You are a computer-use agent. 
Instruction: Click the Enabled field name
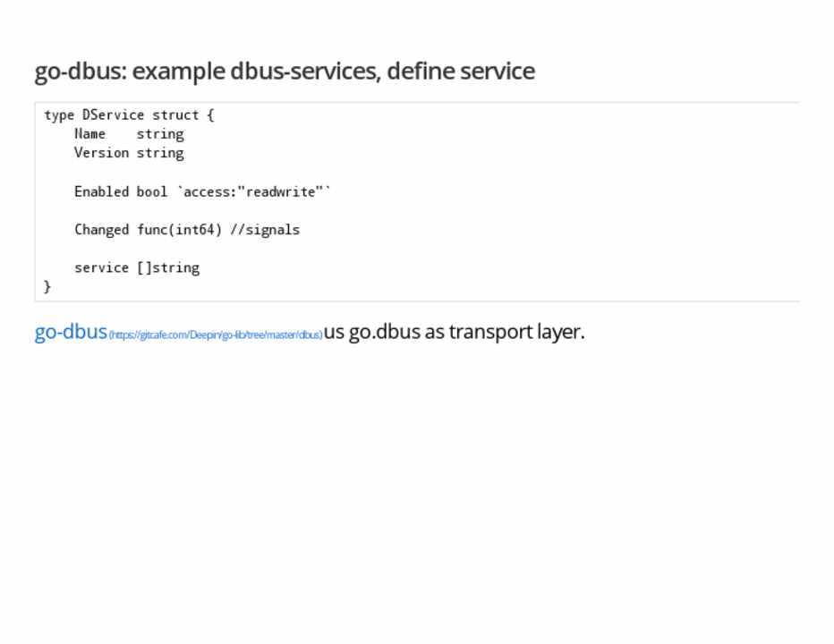pos(101,191)
